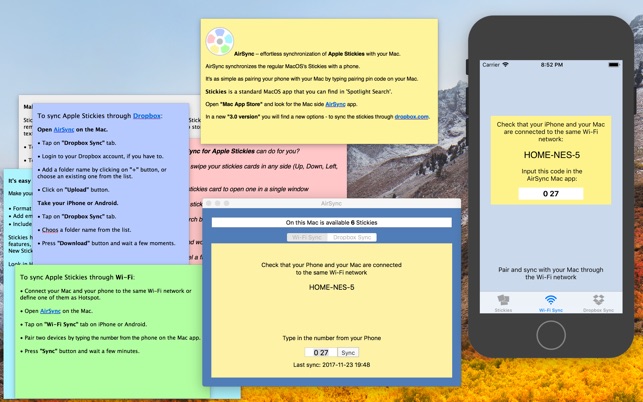643x402 pixels.
Task: Click 'On this Mac is available 6 Stickies' bar
Action: point(331,222)
